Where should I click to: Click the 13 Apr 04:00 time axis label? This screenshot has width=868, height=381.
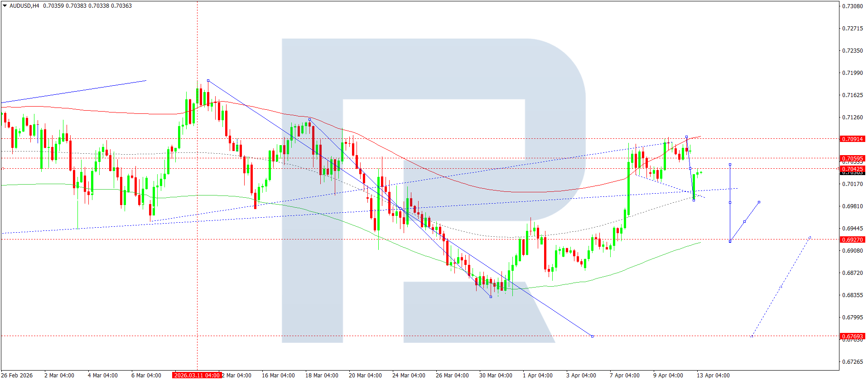tap(713, 375)
